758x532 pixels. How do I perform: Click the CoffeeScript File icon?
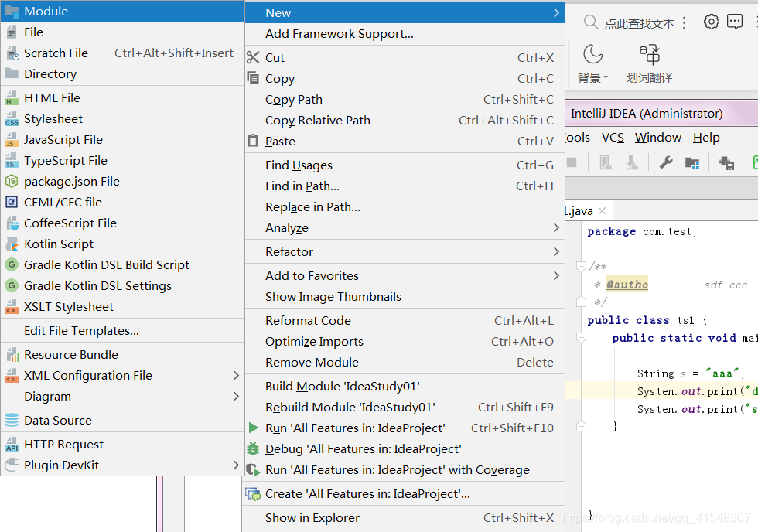[12, 223]
